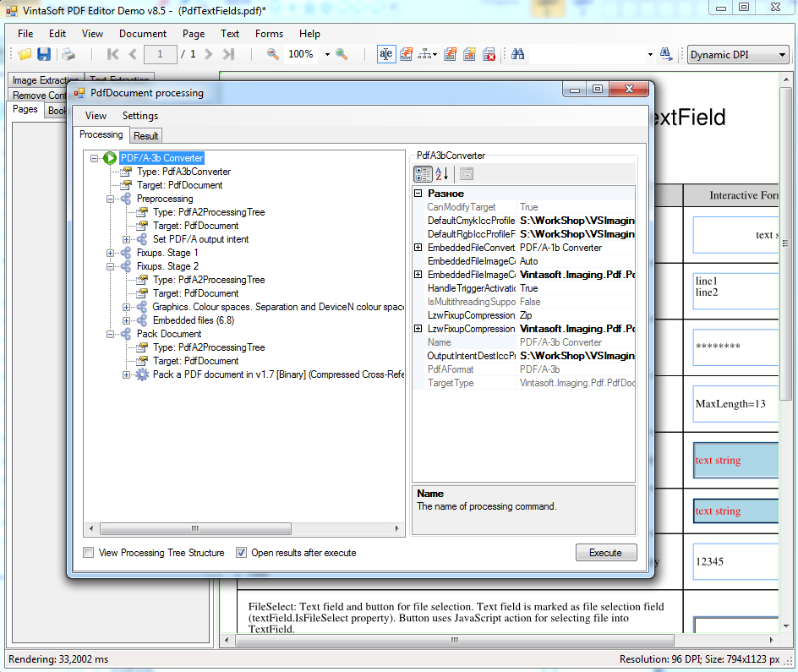Select the CanModifyTarget property row
Viewport: 798px width, 672px height.
[524, 207]
